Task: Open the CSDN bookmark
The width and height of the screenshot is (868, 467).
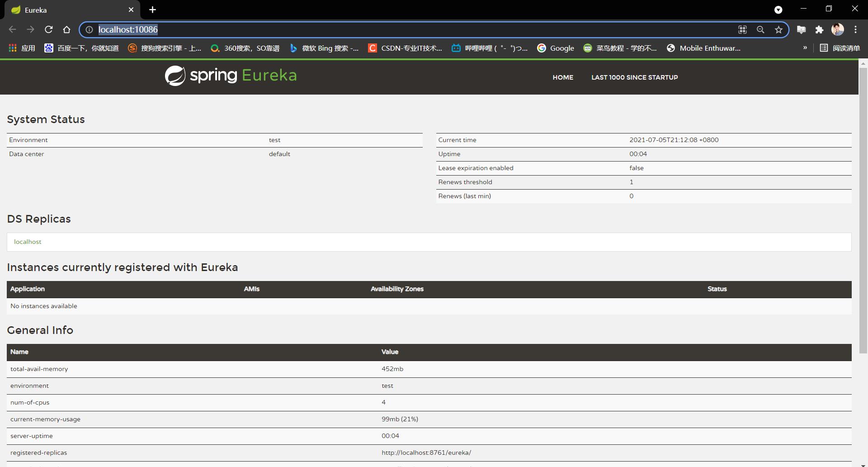Action: point(405,48)
